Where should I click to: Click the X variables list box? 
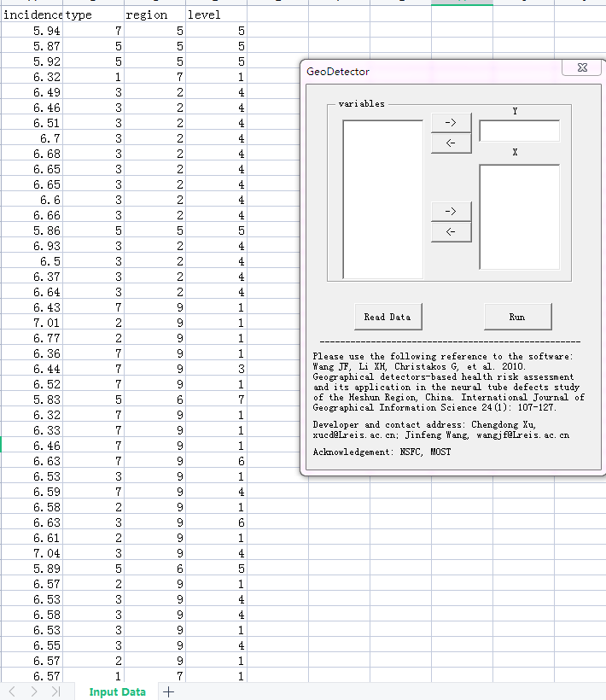click(x=520, y=217)
